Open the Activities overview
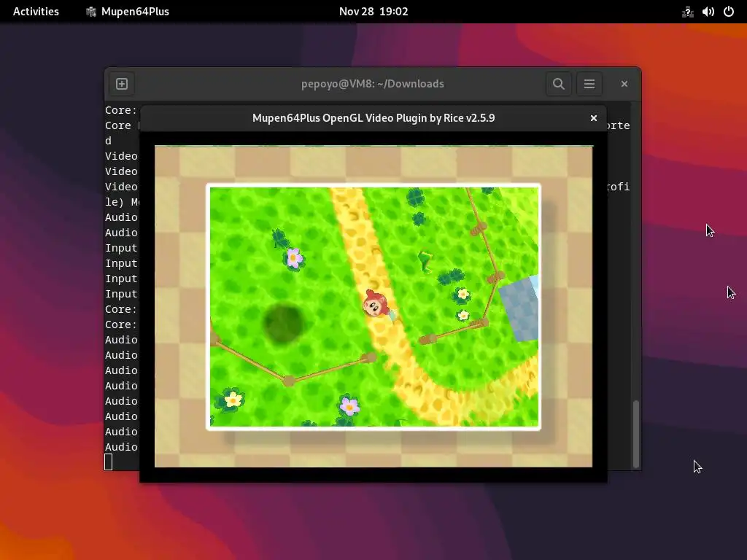The width and height of the screenshot is (747, 560). click(36, 12)
